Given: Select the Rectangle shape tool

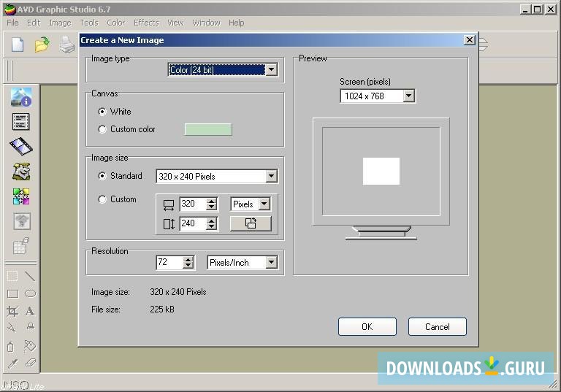Looking at the screenshot, I should [x=13, y=293].
